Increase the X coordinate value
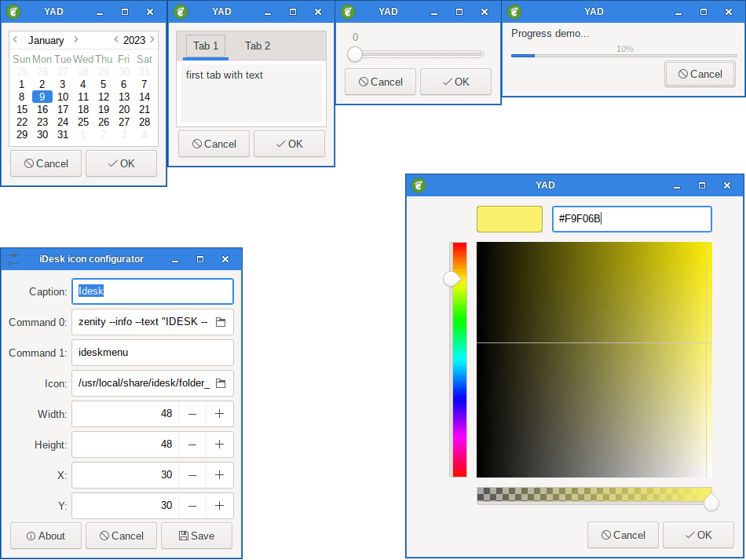 [221, 475]
